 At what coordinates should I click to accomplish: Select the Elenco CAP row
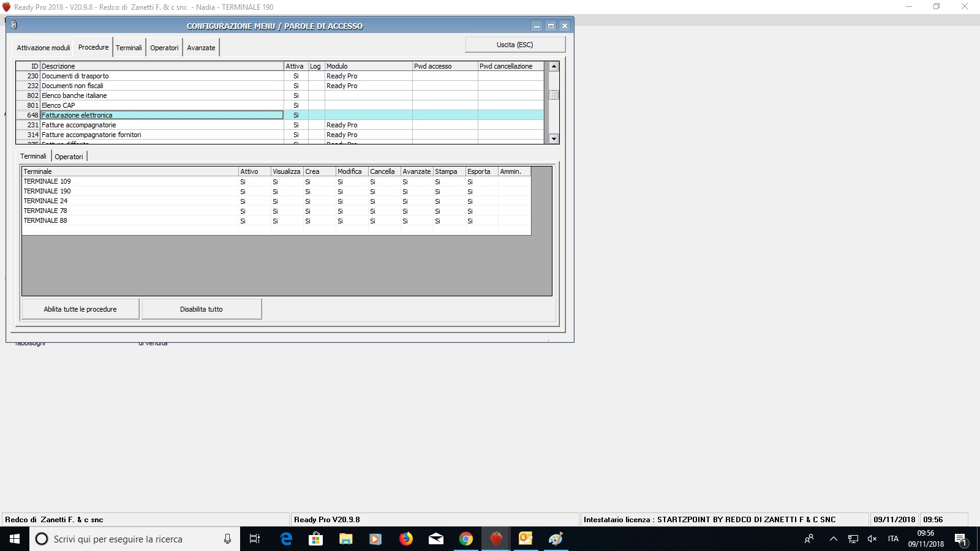coord(279,105)
